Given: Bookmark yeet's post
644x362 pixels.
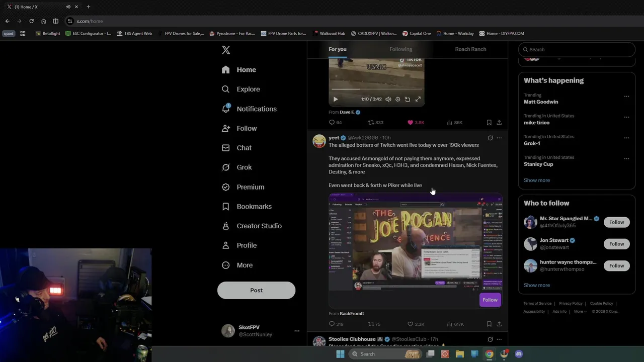Looking at the screenshot, I should coord(489,324).
